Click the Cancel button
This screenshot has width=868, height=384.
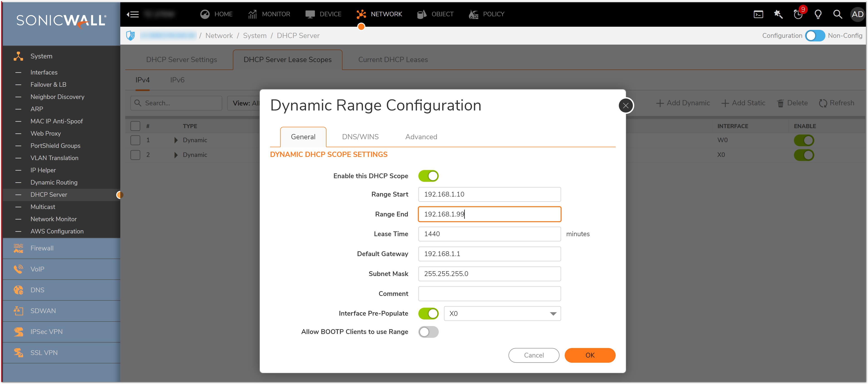[x=534, y=355]
